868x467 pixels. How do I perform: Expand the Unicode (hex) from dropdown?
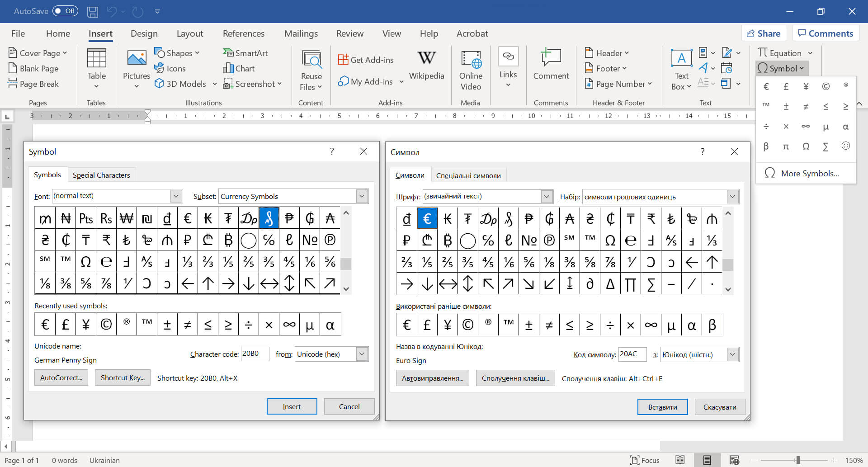(x=362, y=354)
